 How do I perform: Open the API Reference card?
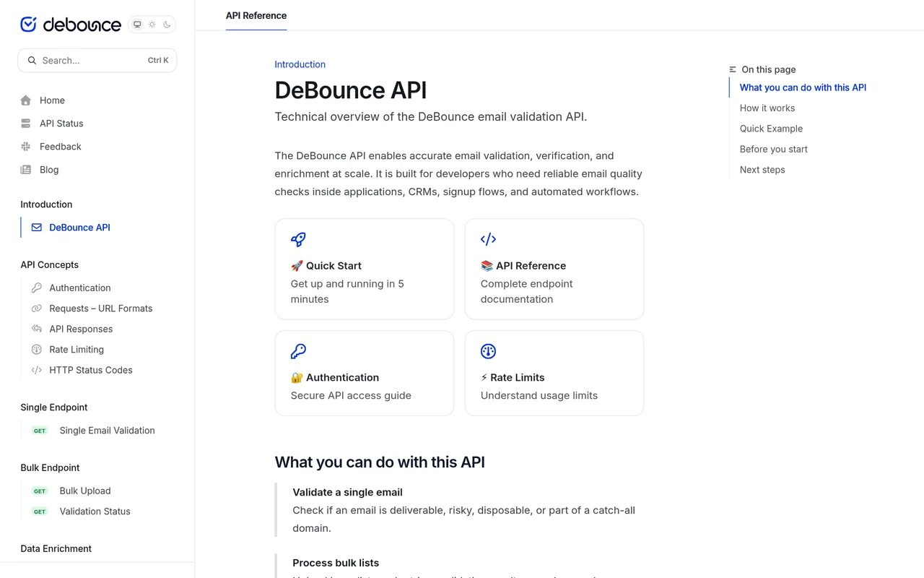554,269
